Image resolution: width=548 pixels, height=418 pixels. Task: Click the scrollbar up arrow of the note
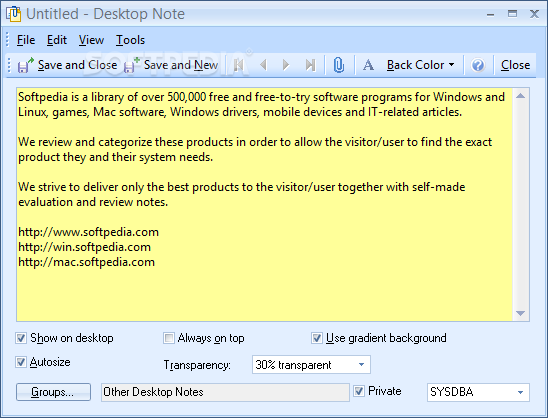click(520, 96)
